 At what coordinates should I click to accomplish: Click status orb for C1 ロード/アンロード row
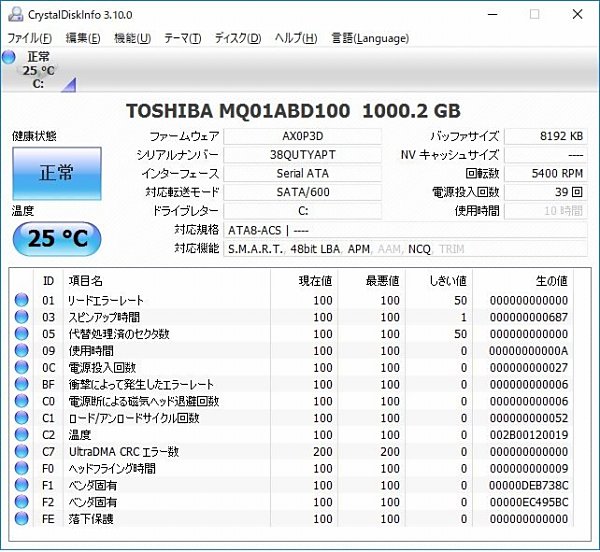[22, 418]
